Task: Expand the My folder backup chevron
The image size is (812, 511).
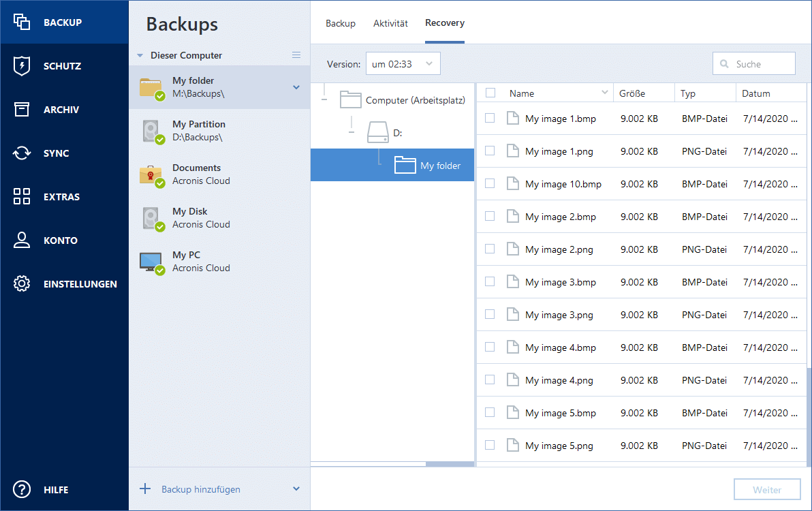Action: [296, 87]
